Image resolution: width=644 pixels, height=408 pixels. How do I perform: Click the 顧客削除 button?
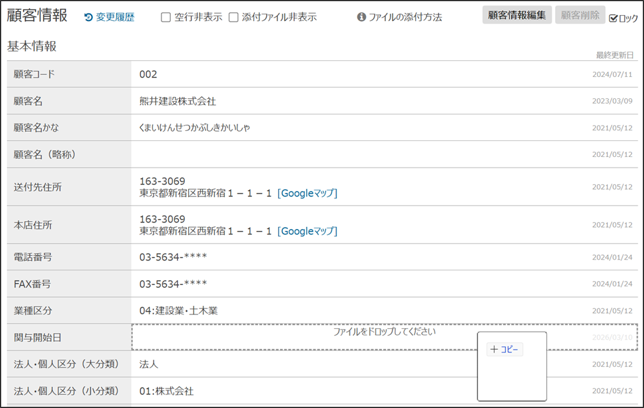click(580, 15)
